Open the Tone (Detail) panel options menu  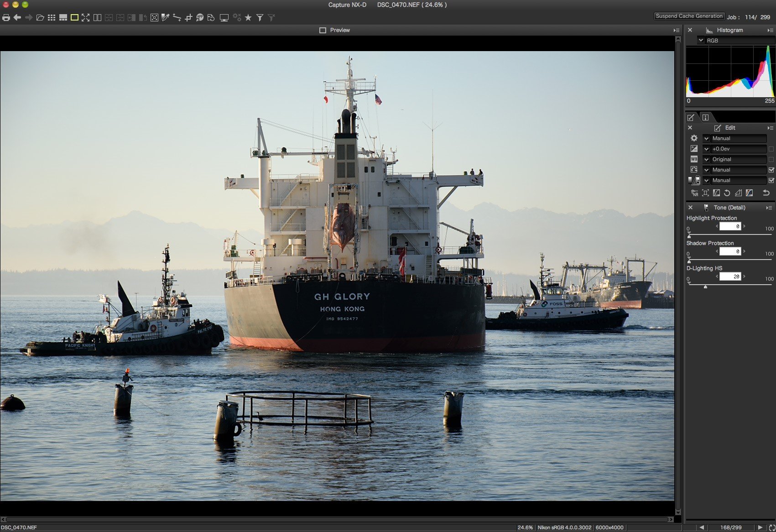[770, 208]
